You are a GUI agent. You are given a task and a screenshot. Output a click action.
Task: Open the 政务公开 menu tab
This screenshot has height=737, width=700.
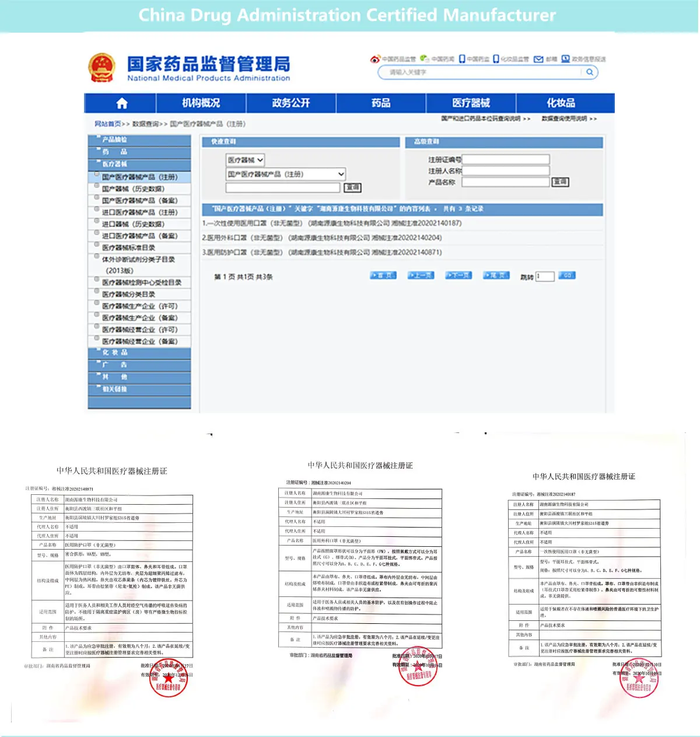[291, 103]
